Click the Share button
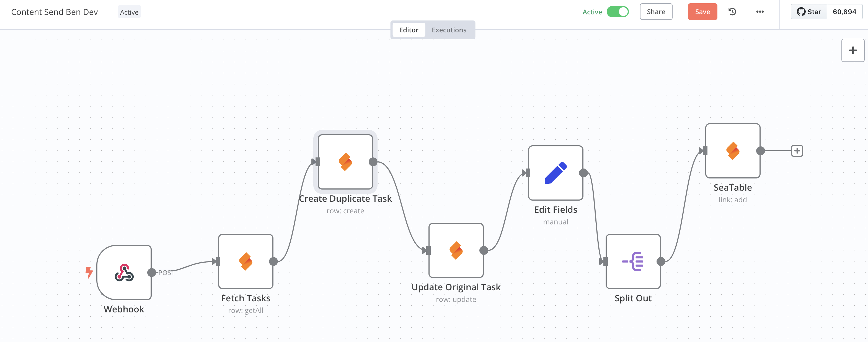868x342 pixels. [656, 12]
